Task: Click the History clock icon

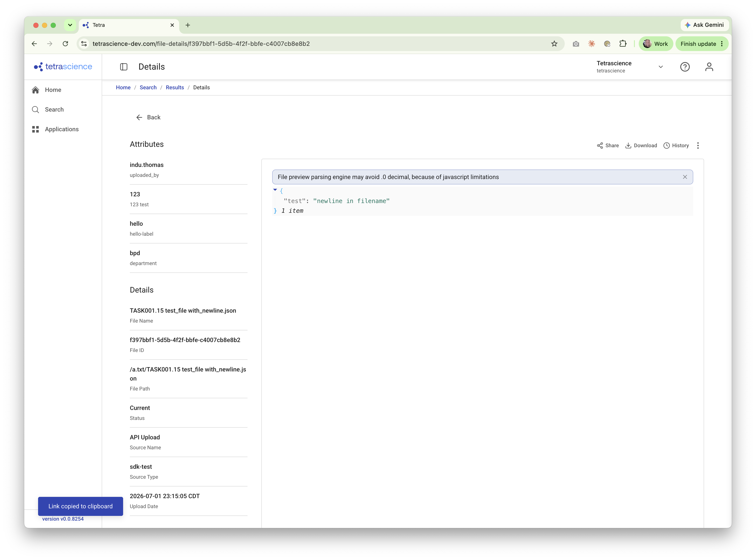Action: (x=666, y=146)
